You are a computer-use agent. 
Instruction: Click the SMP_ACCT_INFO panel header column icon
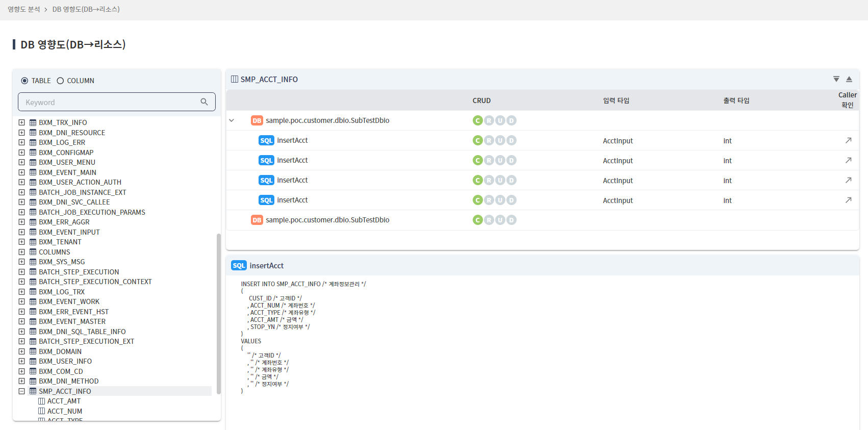(235, 79)
